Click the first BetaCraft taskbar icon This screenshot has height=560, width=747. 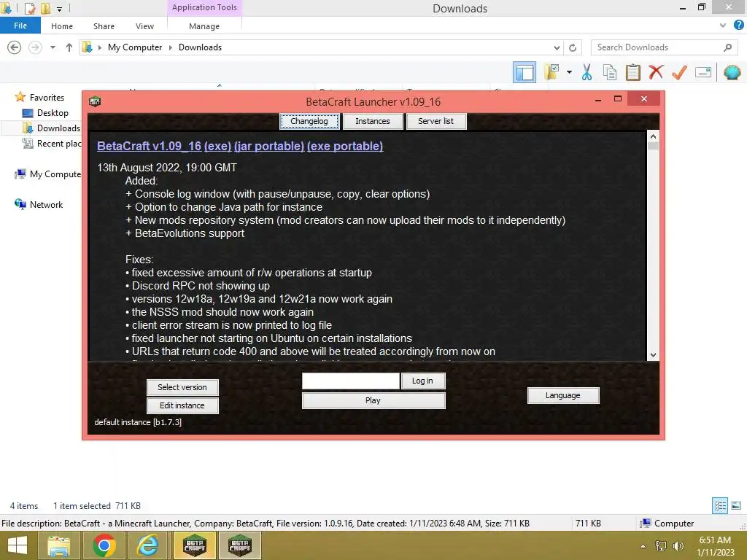click(194, 545)
